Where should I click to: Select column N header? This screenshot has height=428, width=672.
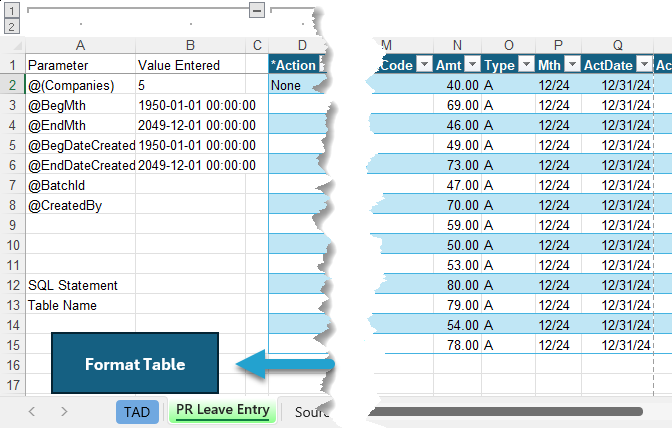point(457,45)
